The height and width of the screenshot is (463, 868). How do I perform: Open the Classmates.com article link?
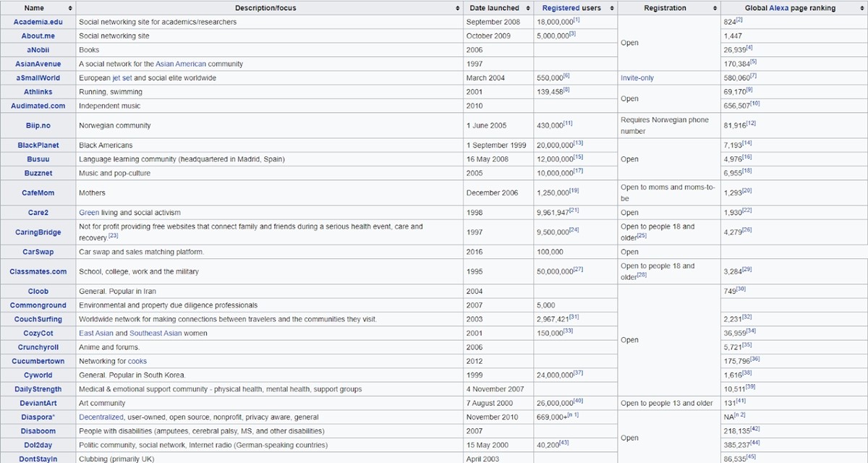(x=38, y=271)
